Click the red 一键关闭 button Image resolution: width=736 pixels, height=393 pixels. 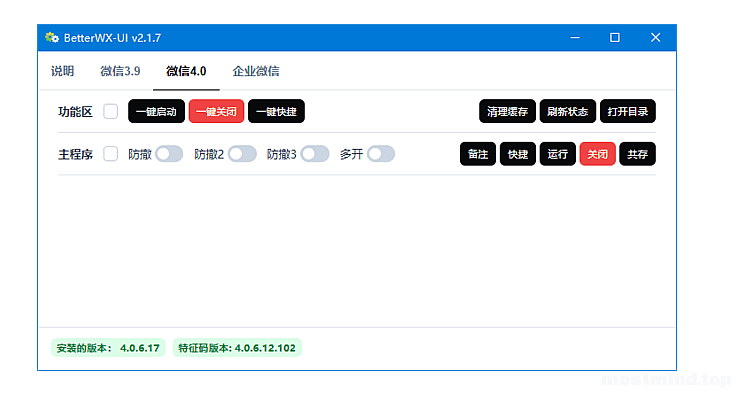[x=216, y=111]
